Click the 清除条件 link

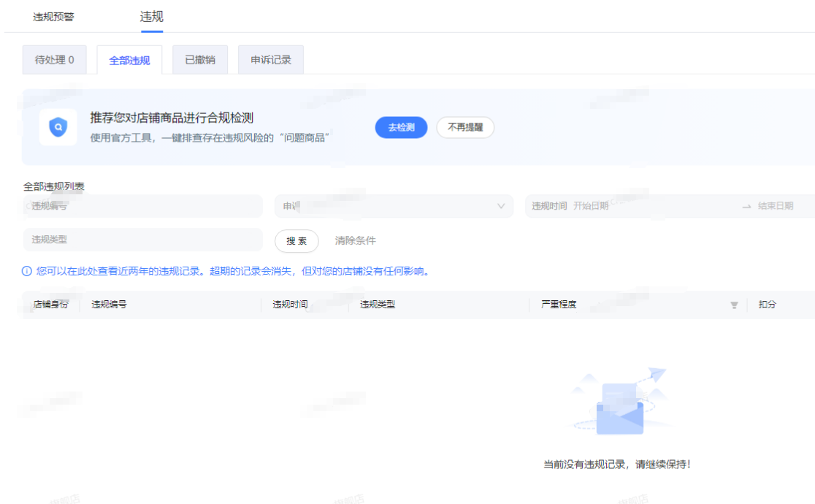(356, 240)
